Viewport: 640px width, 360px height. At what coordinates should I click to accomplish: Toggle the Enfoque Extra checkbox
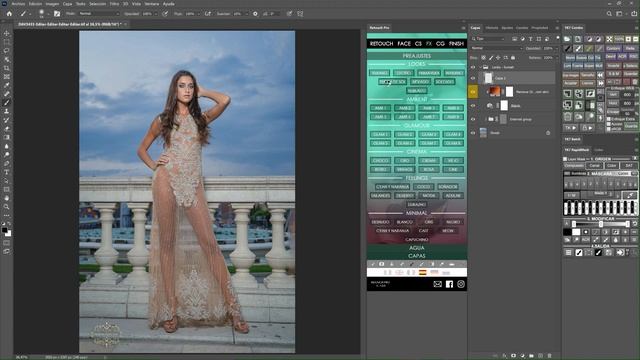click(609, 119)
